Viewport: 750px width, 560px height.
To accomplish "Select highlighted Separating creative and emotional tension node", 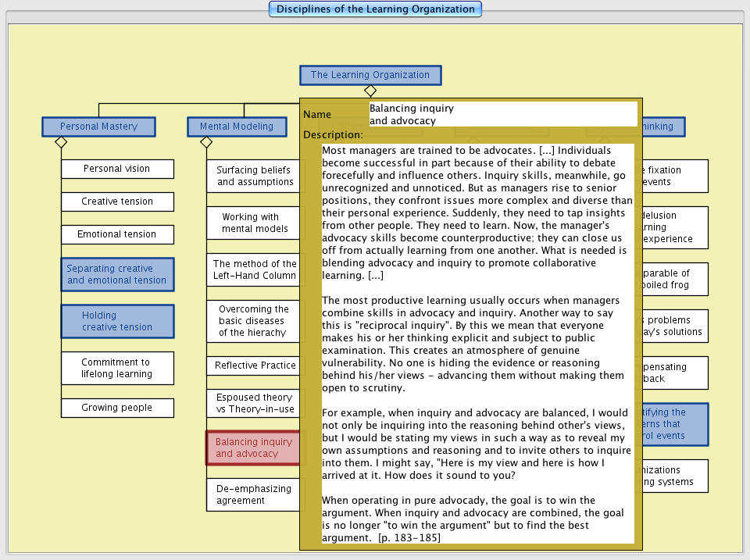I will tap(117, 274).
